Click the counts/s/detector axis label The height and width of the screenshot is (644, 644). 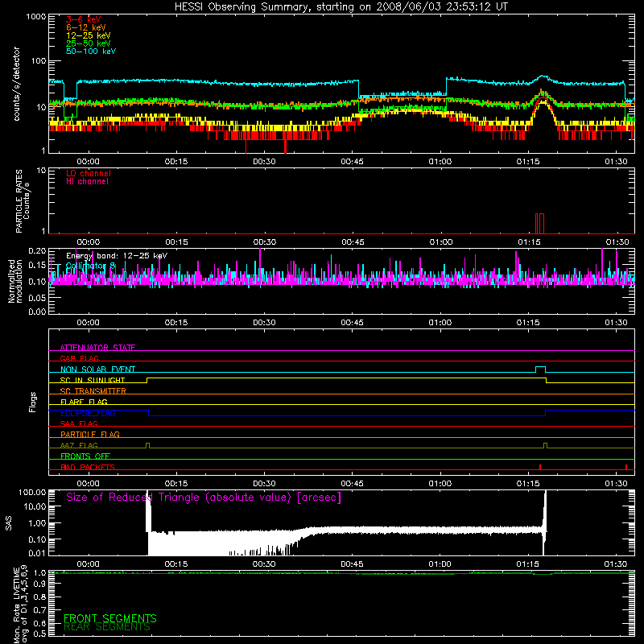click(17, 84)
